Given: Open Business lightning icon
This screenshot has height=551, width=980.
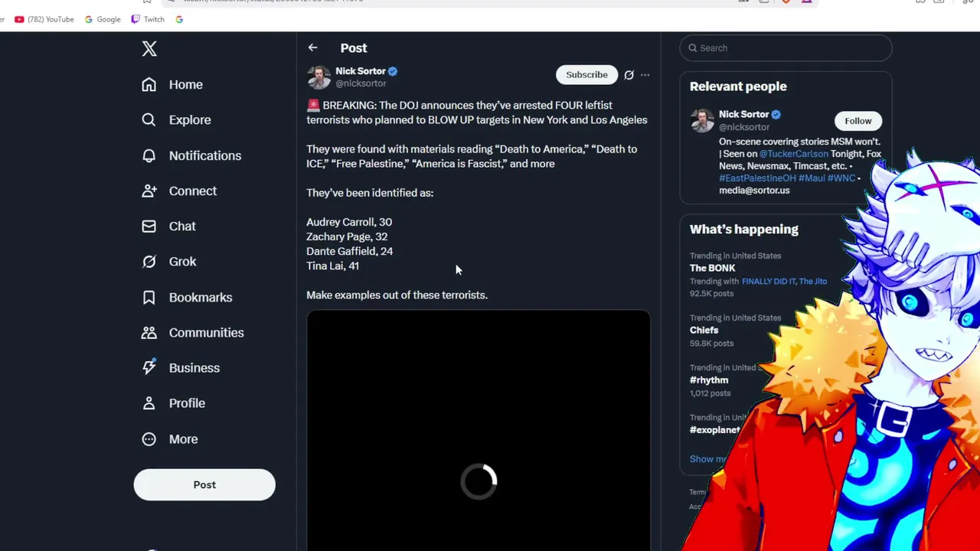Looking at the screenshot, I should [x=149, y=367].
